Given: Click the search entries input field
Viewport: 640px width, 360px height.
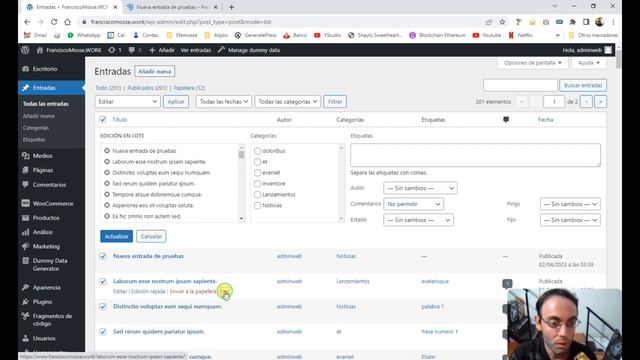Looking at the screenshot, I should click(520, 85).
